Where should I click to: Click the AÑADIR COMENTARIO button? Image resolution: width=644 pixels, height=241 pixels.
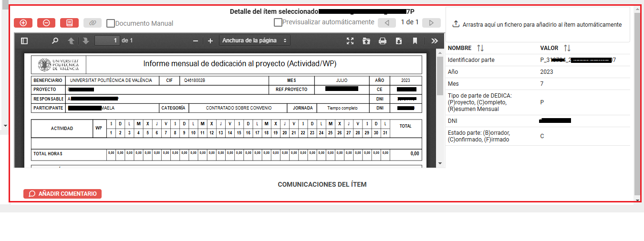[x=62, y=194]
